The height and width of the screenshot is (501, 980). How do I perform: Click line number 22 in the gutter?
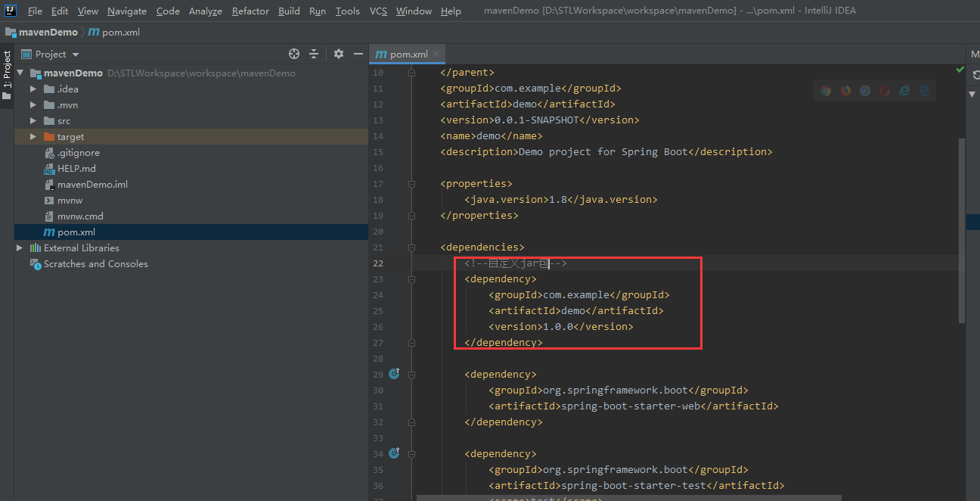pyautogui.click(x=378, y=263)
